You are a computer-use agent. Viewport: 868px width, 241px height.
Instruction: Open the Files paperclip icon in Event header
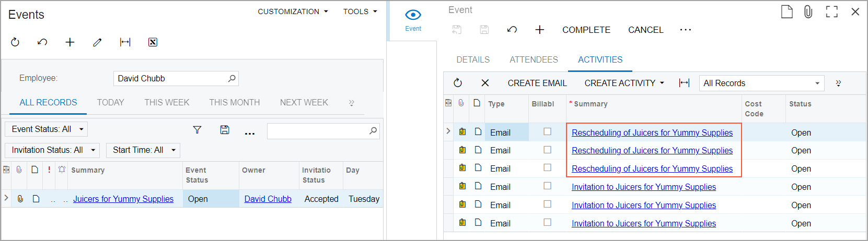click(808, 12)
